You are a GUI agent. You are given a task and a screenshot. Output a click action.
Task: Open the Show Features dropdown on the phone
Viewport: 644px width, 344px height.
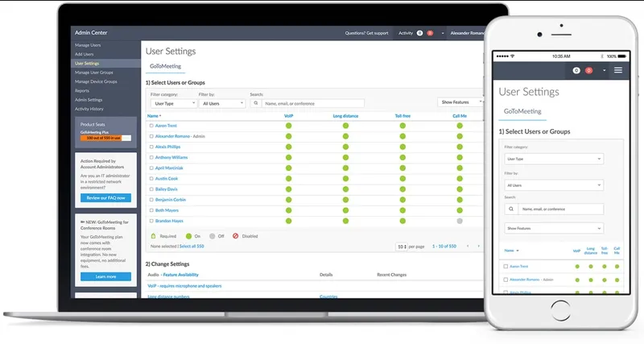(554, 228)
